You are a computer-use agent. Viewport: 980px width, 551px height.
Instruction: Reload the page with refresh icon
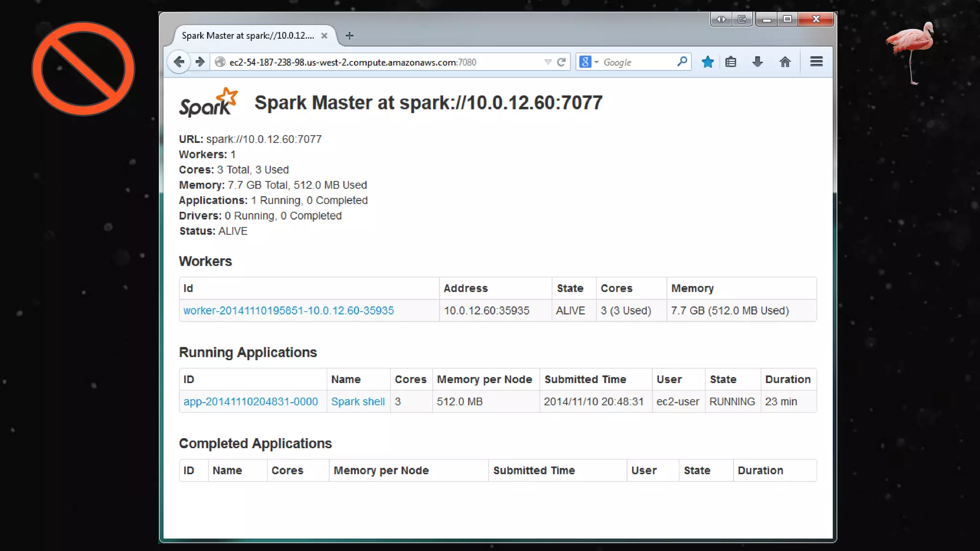click(x=561, y=62)
